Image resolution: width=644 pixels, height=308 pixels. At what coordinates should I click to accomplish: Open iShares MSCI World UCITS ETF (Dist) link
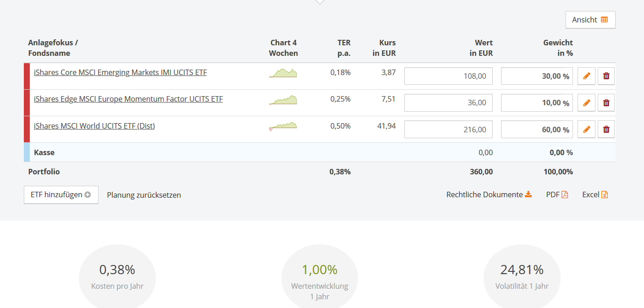(94, 126)
